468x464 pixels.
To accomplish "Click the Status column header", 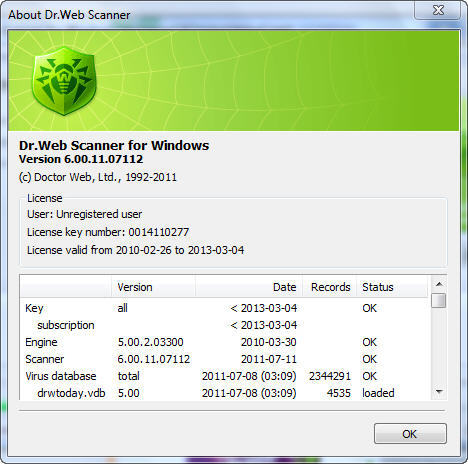I will coord(392,287).
